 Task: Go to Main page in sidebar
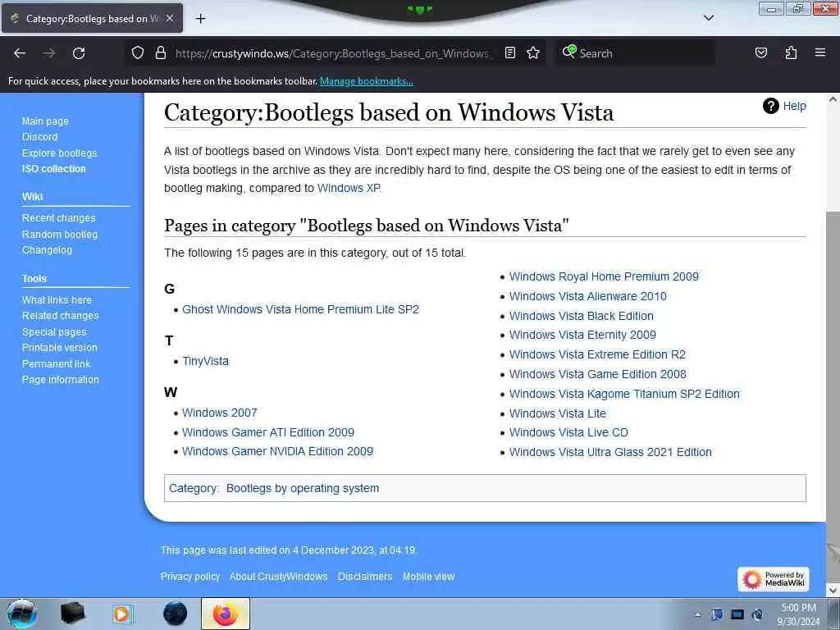[45, 121]
